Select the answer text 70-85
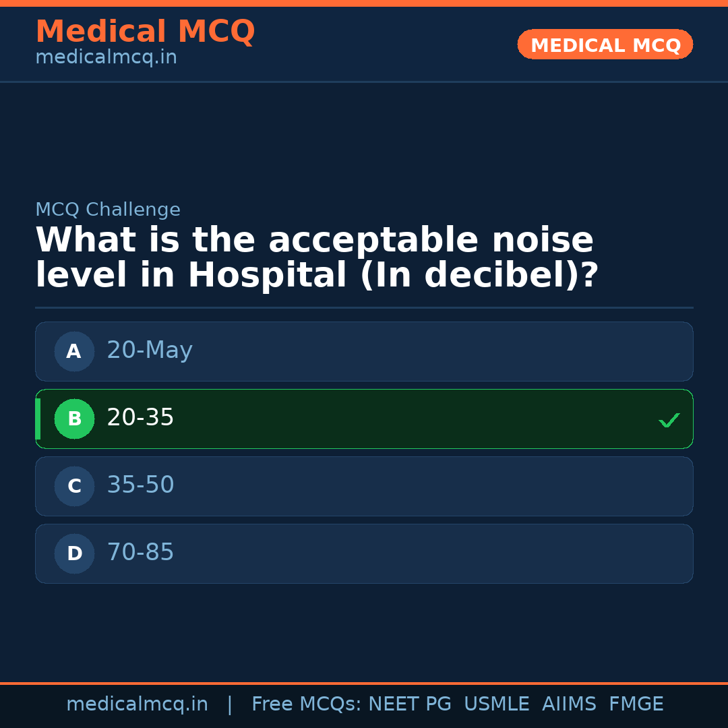This screenshot has width=728, height=728. click(140, 553)
